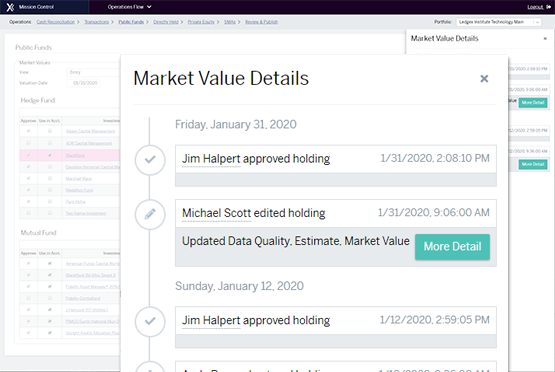Open American Funds Capital World link
Viewport: 555px width, 372px height.
pos(93,264)
